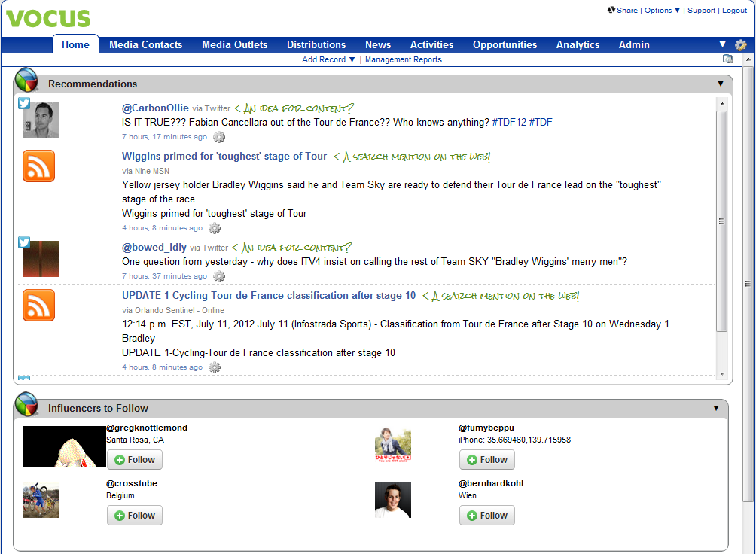Open the Media Contacts tab
The height and width of the screenshot is (554, 756).
click(x=145, y=45)
